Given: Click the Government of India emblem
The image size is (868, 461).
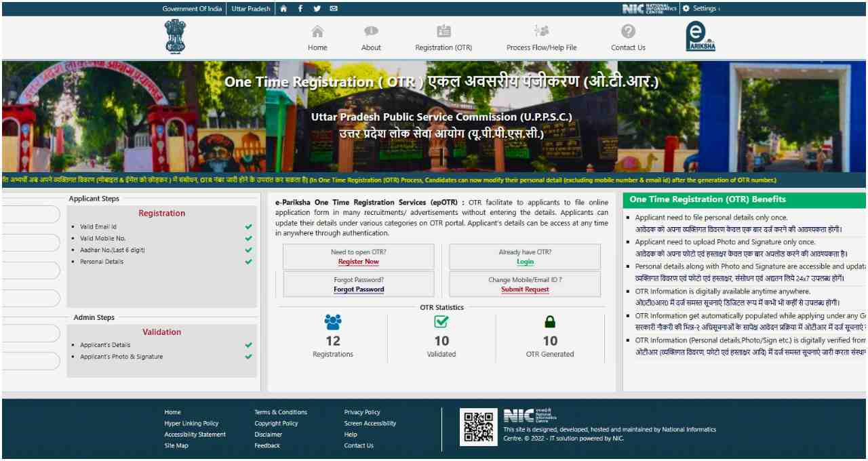Looking at the screenshot, I should pos(175,37).
